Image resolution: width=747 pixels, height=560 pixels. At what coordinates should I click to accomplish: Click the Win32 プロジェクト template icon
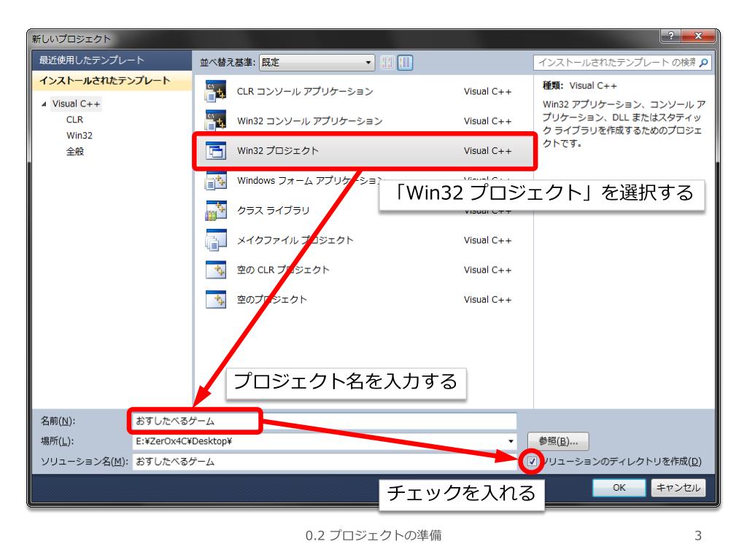pyautogui.click(x=215, y=151)
